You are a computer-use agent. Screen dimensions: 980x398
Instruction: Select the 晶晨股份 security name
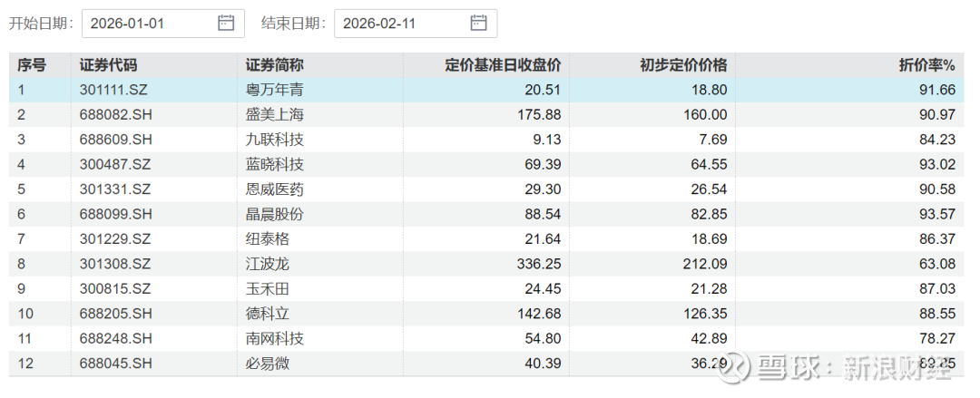(x=274, y=214)
